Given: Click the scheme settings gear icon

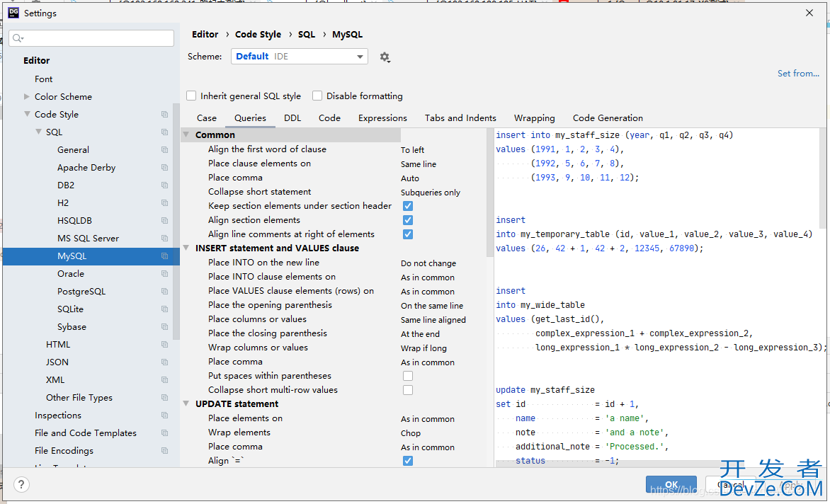Looking at the screenshot, I should (x=385, y=57).
